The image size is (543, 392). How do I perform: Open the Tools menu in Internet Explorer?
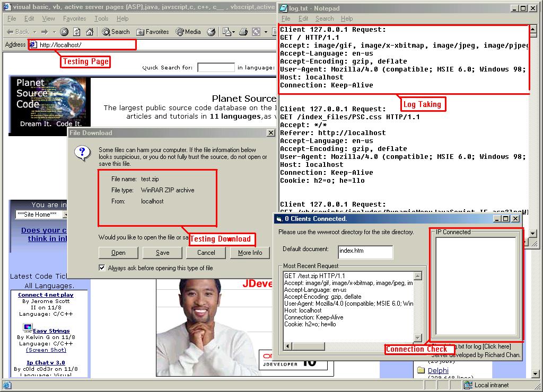101,19
